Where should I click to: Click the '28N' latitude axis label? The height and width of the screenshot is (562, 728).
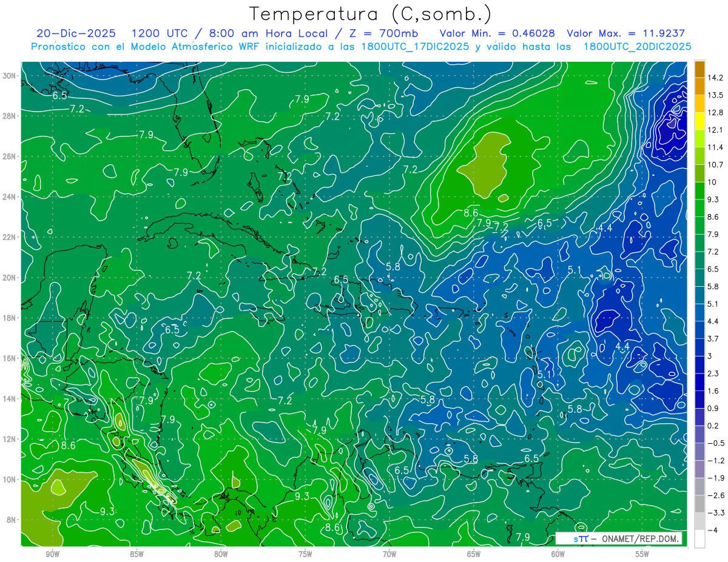pyautogui.click(x=8, y=116)
